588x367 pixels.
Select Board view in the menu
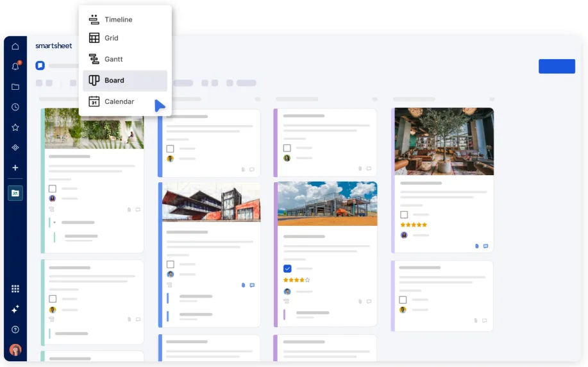(x=125, y=80)
